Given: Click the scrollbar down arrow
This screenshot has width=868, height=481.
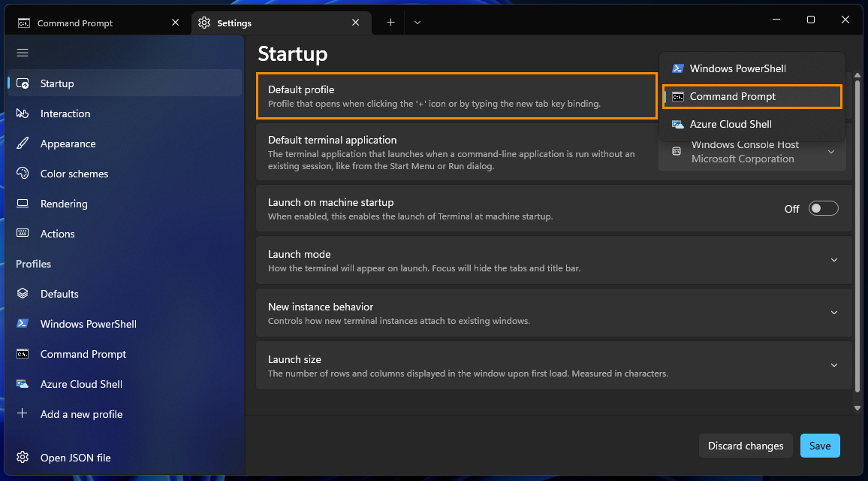Looking at the screenshot, I should point(857,408).
